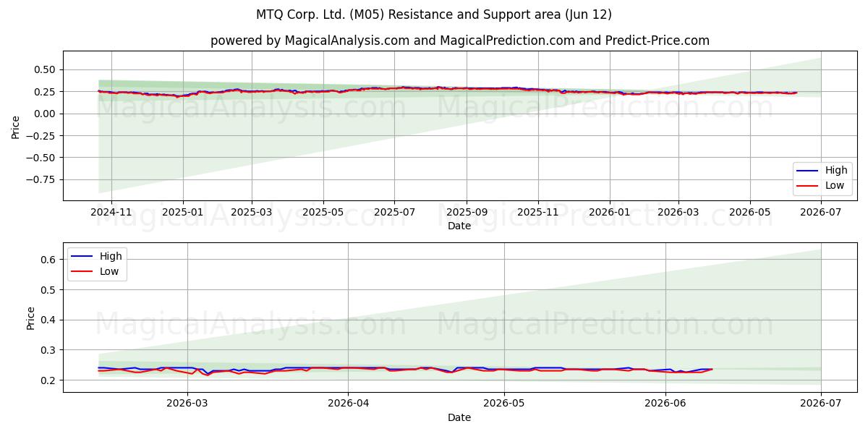Click the top chart x-axis label '2025-03'
Screen dimensions: 868x434
coord(251,211)
